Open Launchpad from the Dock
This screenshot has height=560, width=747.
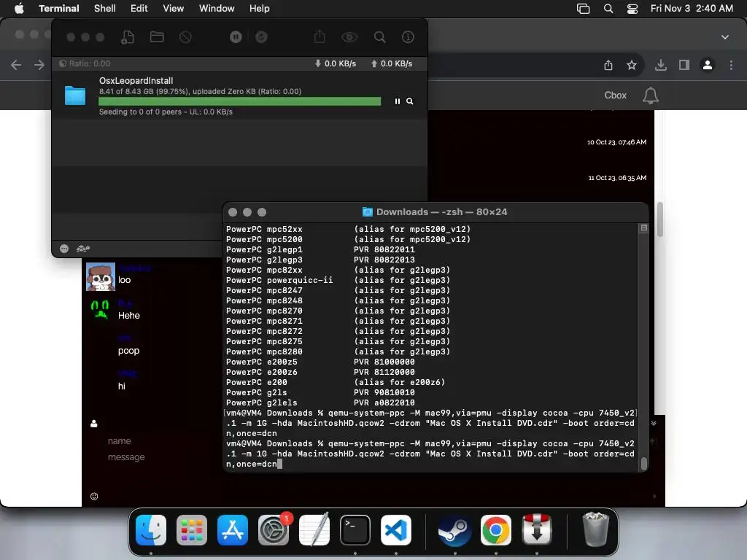(192, 530)
